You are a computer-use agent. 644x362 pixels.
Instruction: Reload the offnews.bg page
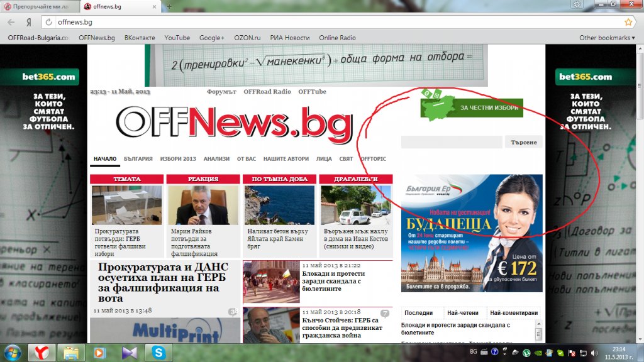tap(48, 22)
